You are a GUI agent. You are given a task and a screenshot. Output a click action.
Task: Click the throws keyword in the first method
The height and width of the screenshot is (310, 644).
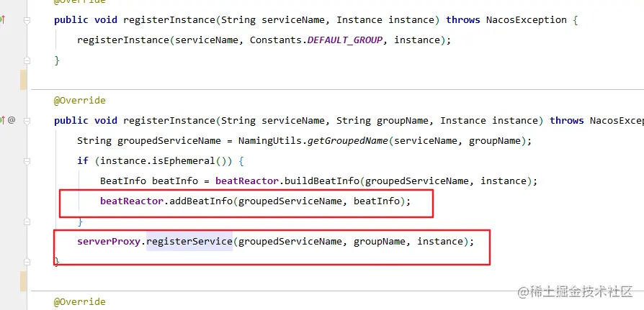click(x=463, y=20)
